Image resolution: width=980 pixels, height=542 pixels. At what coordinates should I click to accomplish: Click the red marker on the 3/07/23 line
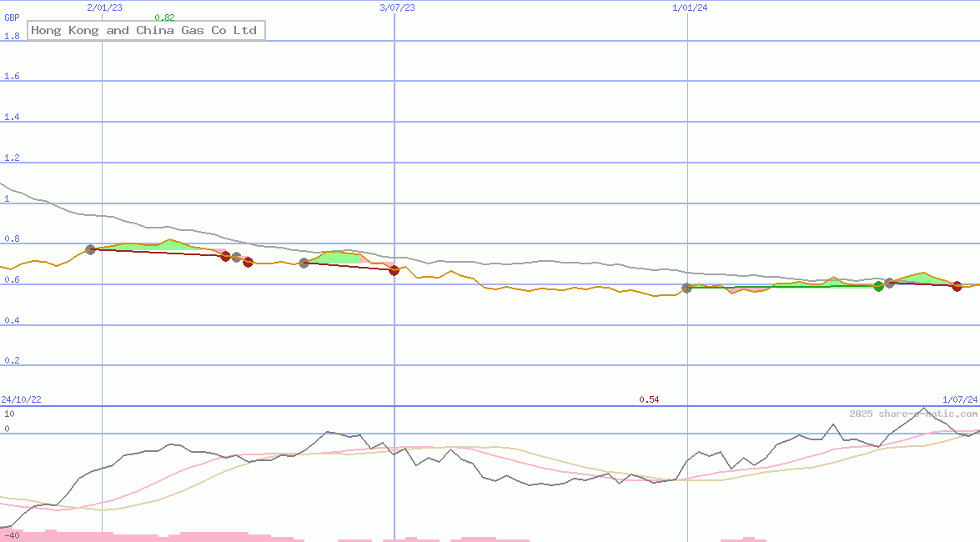395,270
